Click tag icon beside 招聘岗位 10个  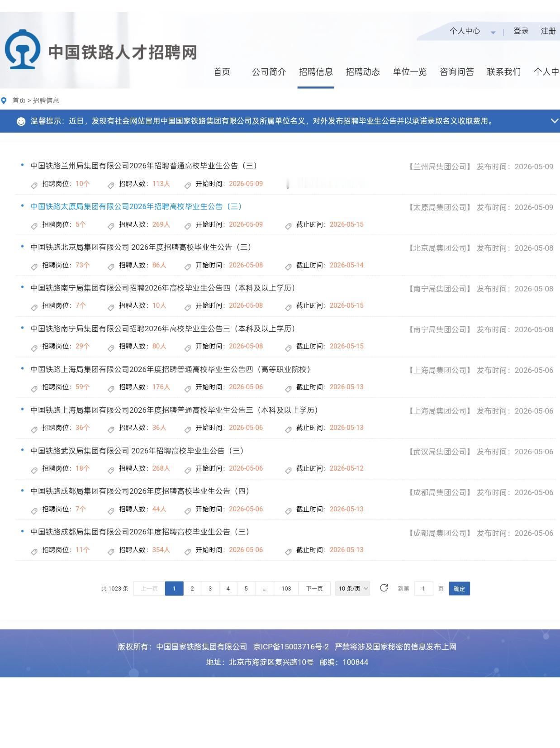34,185
